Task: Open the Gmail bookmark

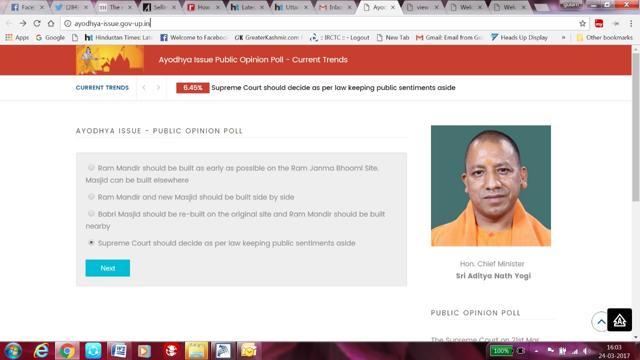Action: (449, 38)
